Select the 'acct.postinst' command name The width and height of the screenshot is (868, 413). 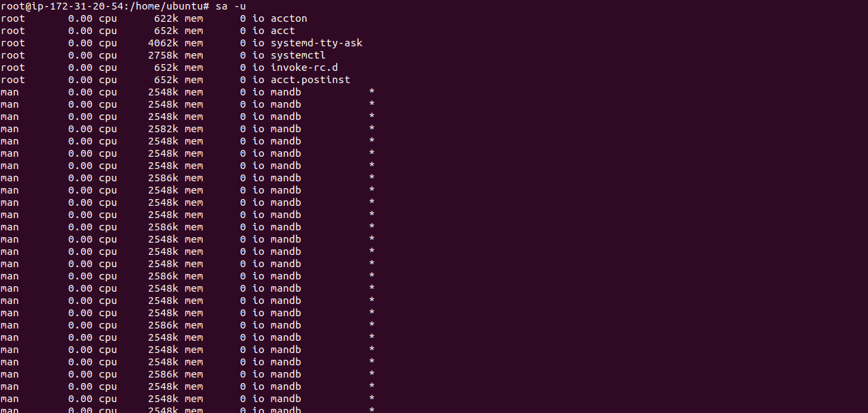pyautogui.click(x=310, y=80)
